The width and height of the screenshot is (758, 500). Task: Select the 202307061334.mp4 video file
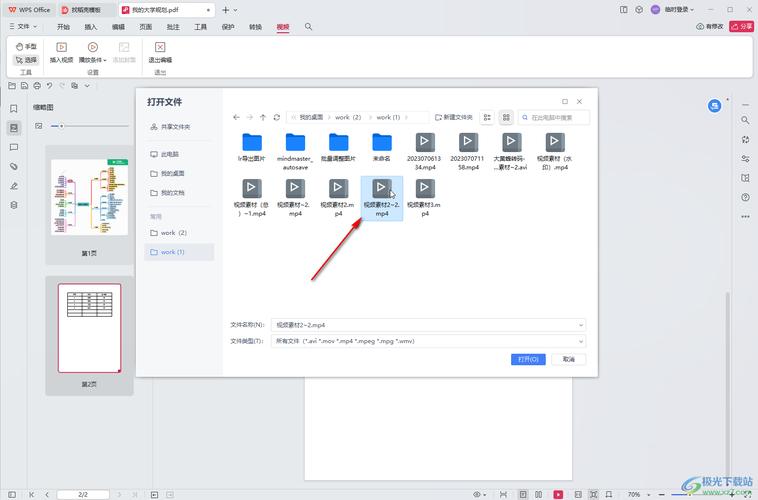(424, 151)
